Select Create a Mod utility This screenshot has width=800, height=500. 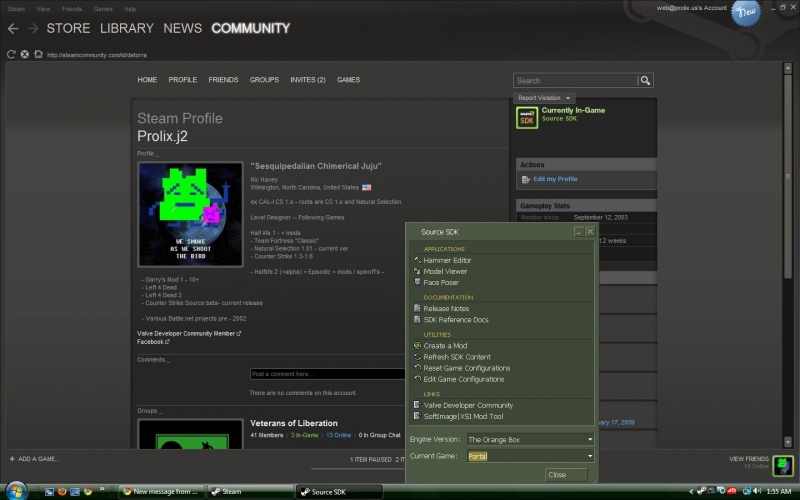point(445,346)
